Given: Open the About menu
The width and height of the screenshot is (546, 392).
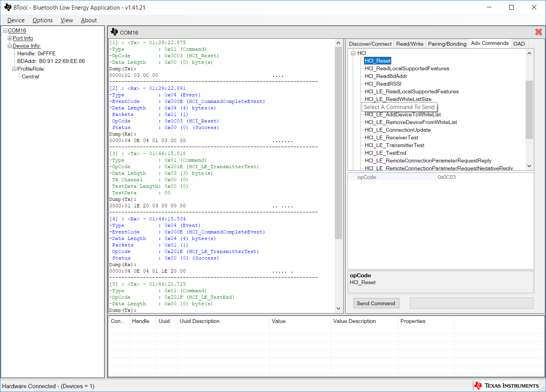Looking at the screenshot, I should [x=89, y=20].
